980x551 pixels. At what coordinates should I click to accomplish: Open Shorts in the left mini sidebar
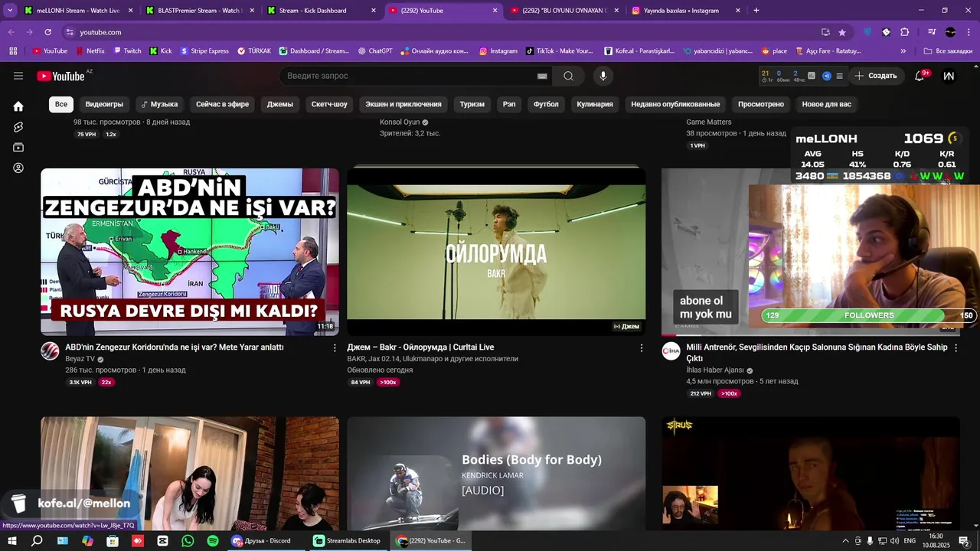click(x=18, y=127)
